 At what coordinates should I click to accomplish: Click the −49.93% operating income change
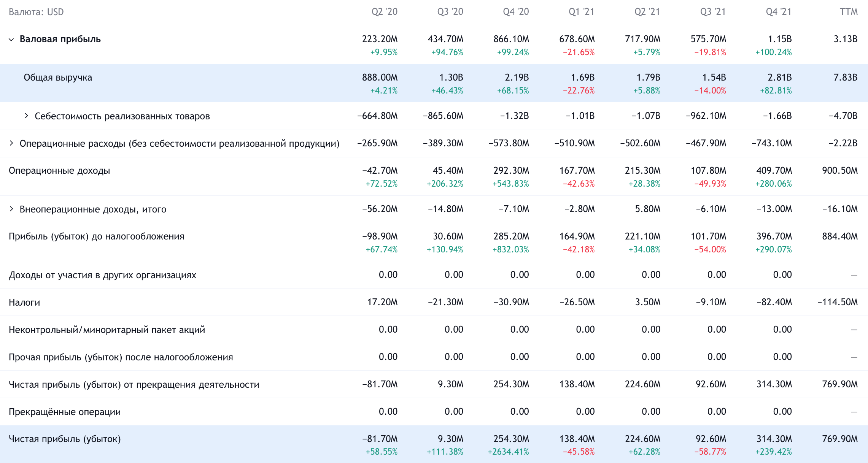click(x=710, y=184)
